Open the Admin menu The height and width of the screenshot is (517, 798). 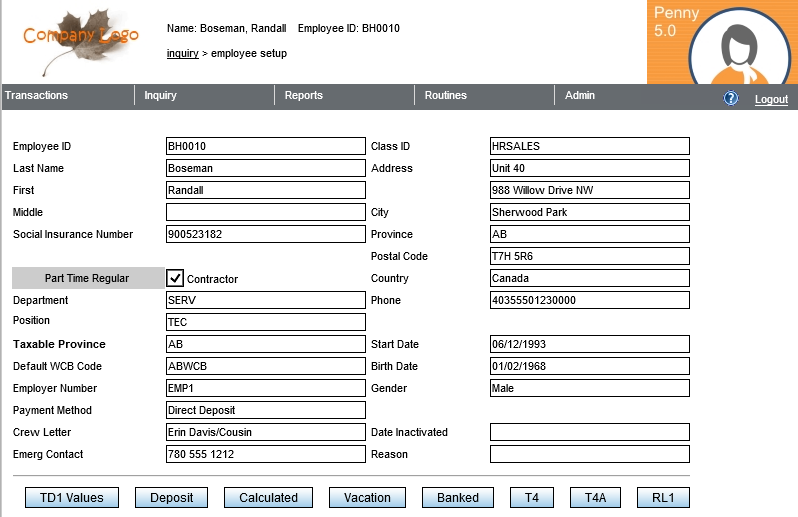580,96
